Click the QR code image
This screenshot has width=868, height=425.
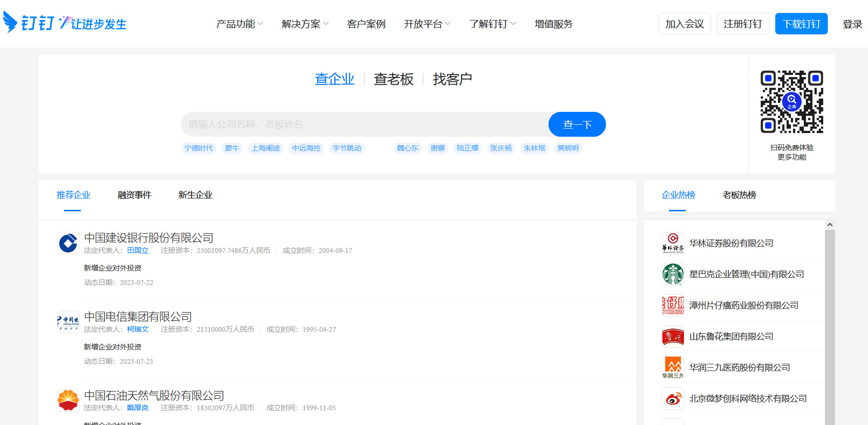[x=791, y=102]
